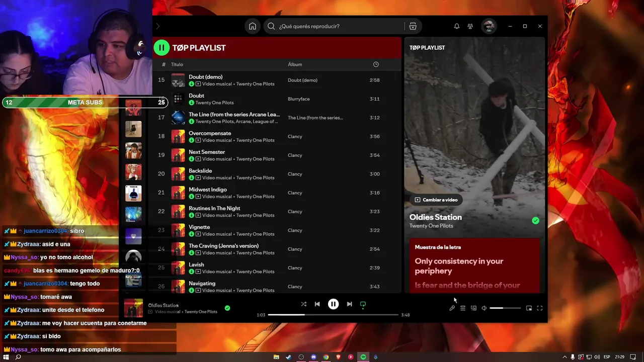The height and width of the screenshot is (362, 644).
Task: Open the connect-to-device icon
Action: tap(473, 308)
